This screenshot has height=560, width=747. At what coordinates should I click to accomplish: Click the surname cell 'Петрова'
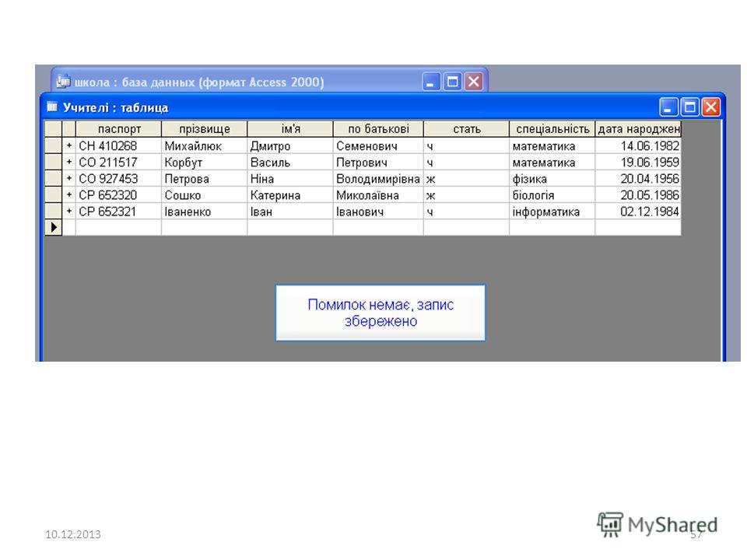click(205, 179)
